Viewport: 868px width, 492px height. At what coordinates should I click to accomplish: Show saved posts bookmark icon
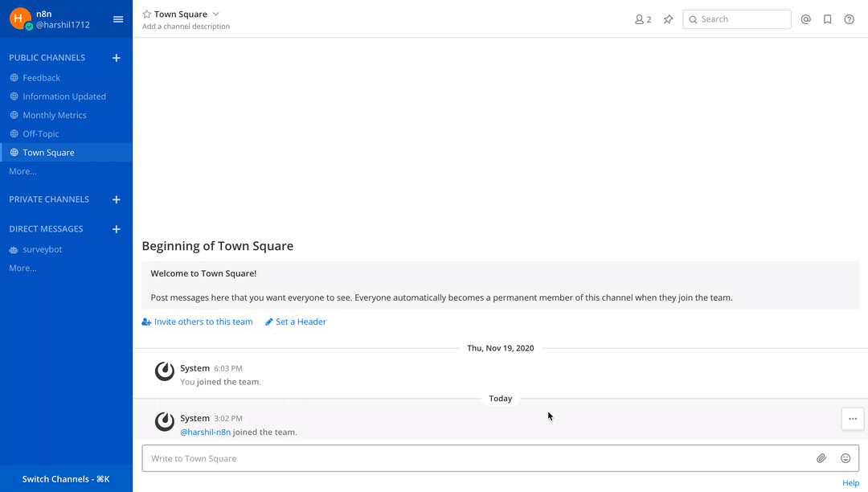click(x=827, y=19)
